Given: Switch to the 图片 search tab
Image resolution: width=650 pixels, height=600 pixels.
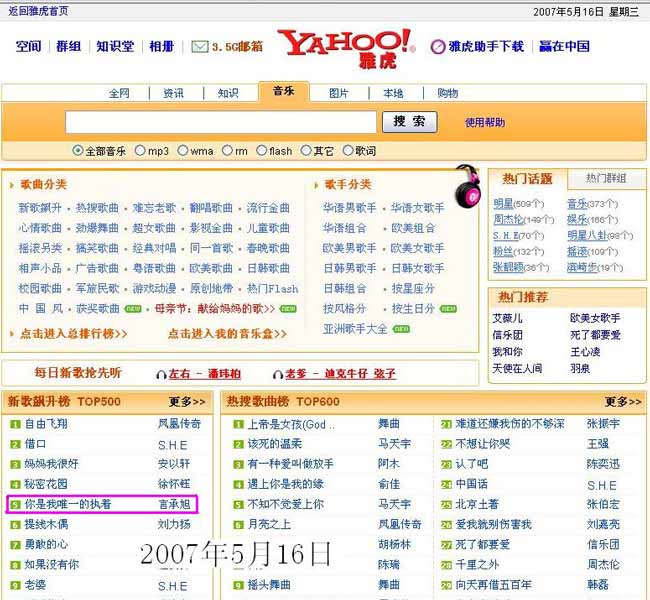Looking at the screenshot, I should (339, 93).
